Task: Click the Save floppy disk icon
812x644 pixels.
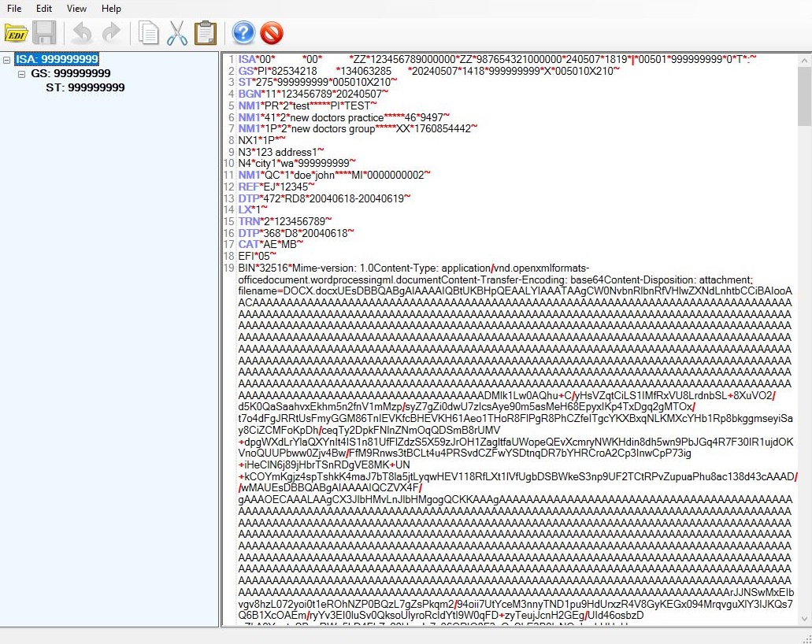Action: point(45,33)
